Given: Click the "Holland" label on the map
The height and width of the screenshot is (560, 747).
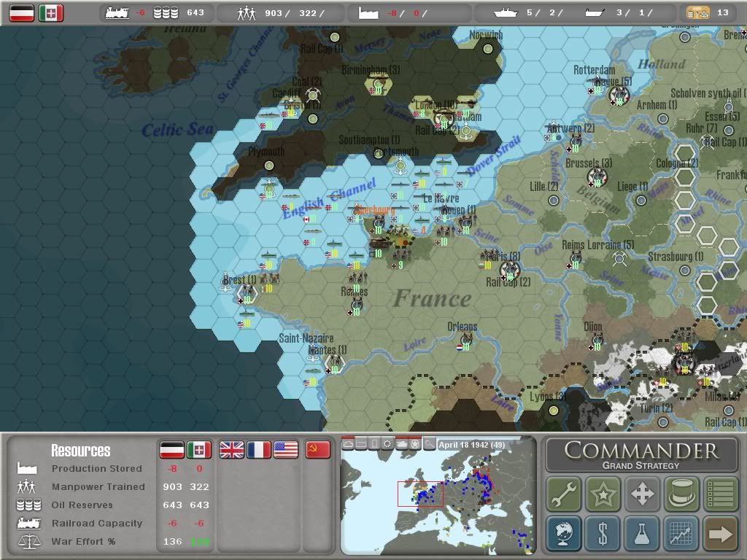Looking at the screenshot, I should click(661, 64).
